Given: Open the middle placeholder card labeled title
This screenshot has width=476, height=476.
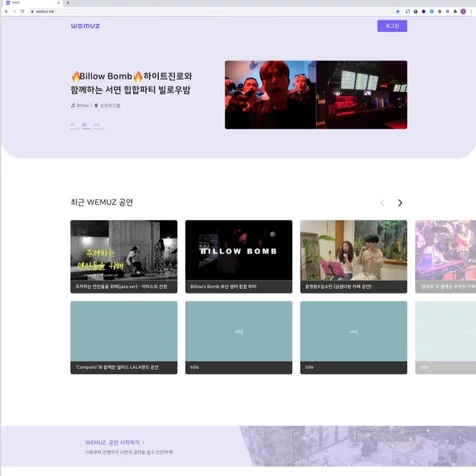Looking at the screenshot, I should click(x=239, y=337).
